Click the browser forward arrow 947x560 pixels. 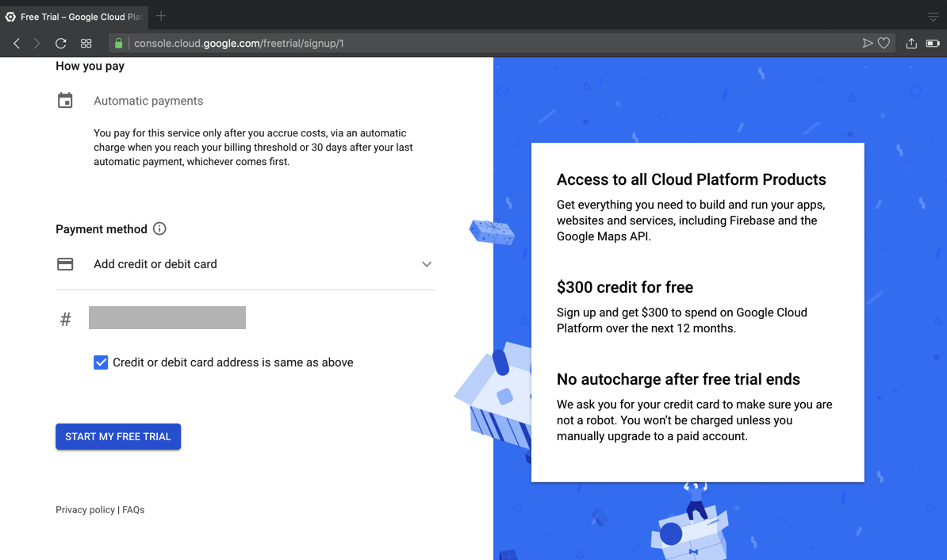(36, 44)
